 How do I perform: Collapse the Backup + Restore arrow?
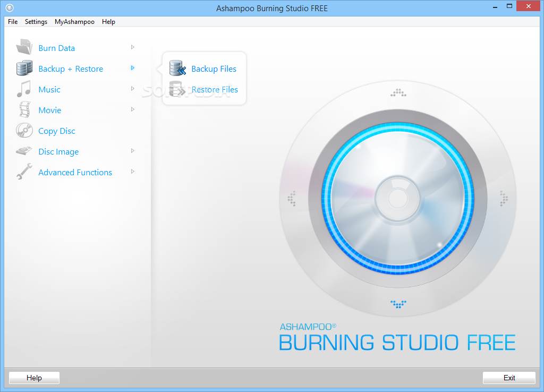pos(132,68)
